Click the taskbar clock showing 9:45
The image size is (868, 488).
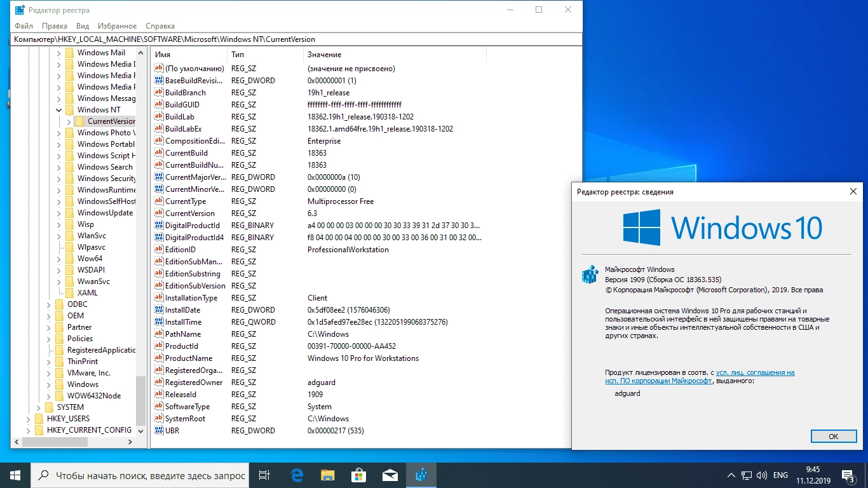point(813,475)
